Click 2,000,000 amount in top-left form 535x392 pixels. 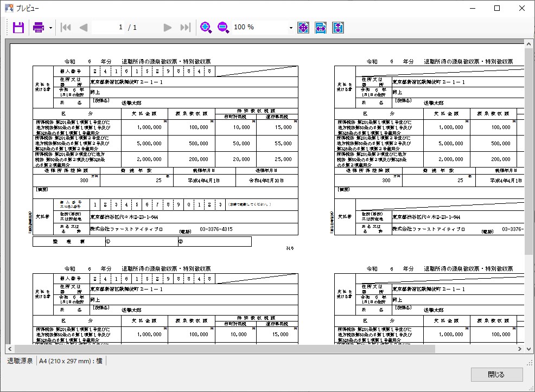(149, 159)
